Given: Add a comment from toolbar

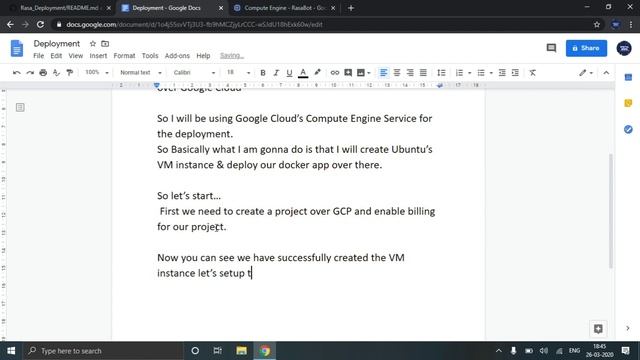Looking at the screenshot, I should pyautogui.click(x=348, y=73).
